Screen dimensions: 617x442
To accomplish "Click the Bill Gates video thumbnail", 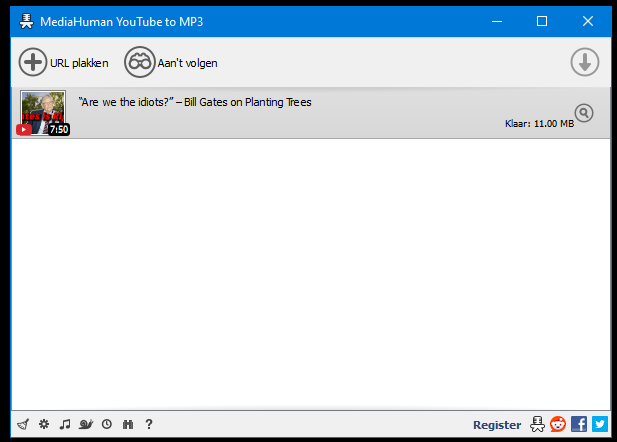I will point(43,113).
